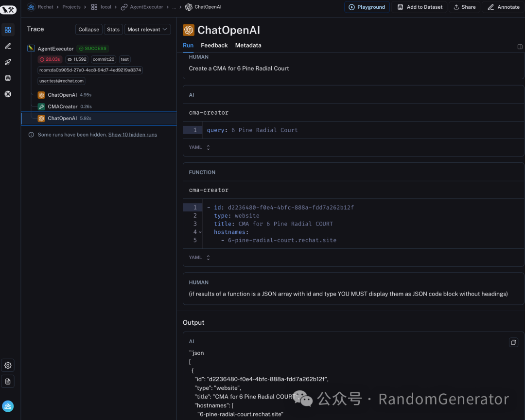This screenshot has height=420, width=525.
Task: Click the large ChatOpenAI header logo
Action: 189,30
